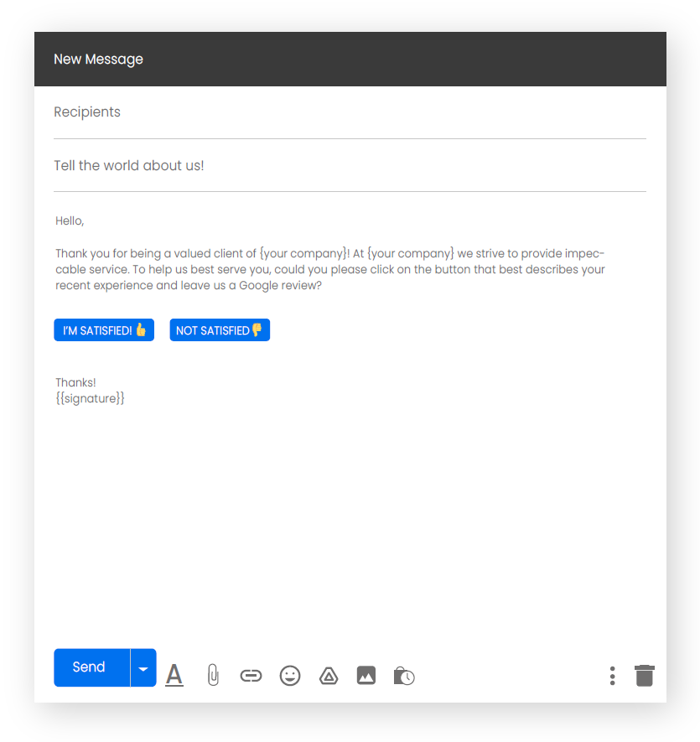700x742 pixels.
Task: Toggle confidential mode lock-clock icon
Action: (x=404, y=676)
